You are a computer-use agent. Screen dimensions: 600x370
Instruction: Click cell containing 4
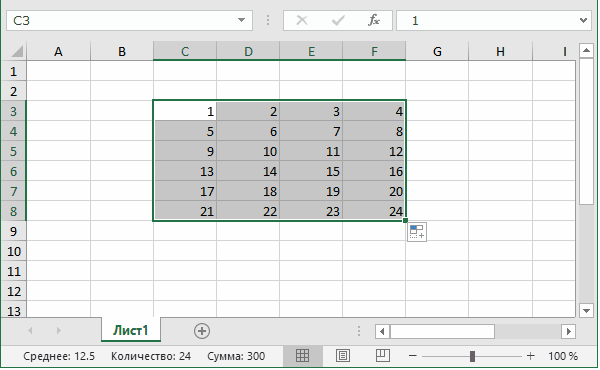(x=374, y=111)
